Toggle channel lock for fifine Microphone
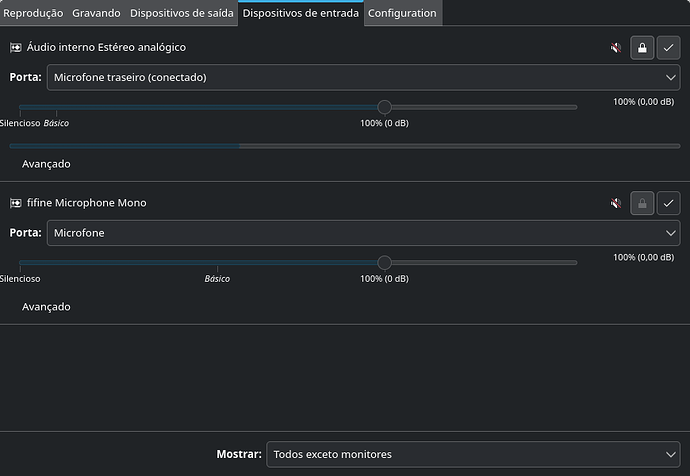The image size is (690, 476). click(642, 203)
